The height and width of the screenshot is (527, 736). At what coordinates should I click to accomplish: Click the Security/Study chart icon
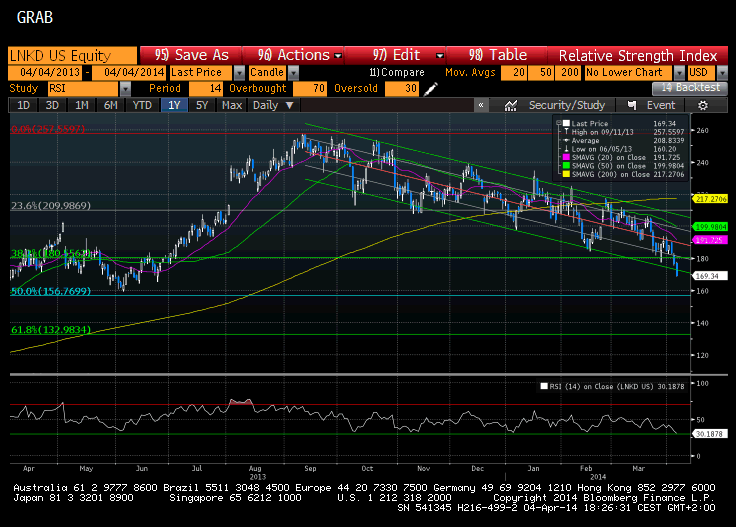click(x=510, y=106)
